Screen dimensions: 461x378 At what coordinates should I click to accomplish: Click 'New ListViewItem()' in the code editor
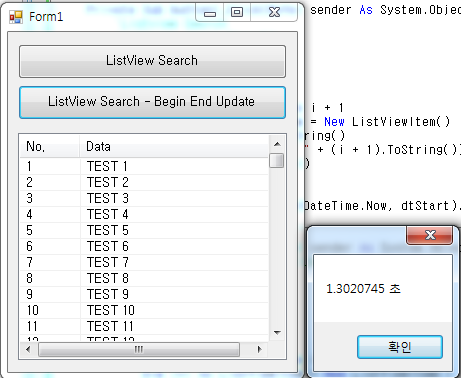[387, 122]
